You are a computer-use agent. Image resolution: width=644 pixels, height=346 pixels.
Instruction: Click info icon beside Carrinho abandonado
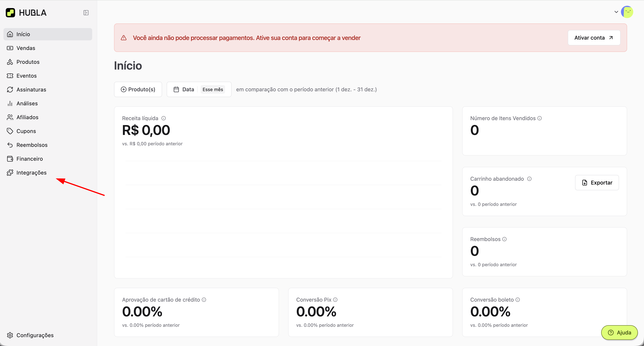(529, 179)
